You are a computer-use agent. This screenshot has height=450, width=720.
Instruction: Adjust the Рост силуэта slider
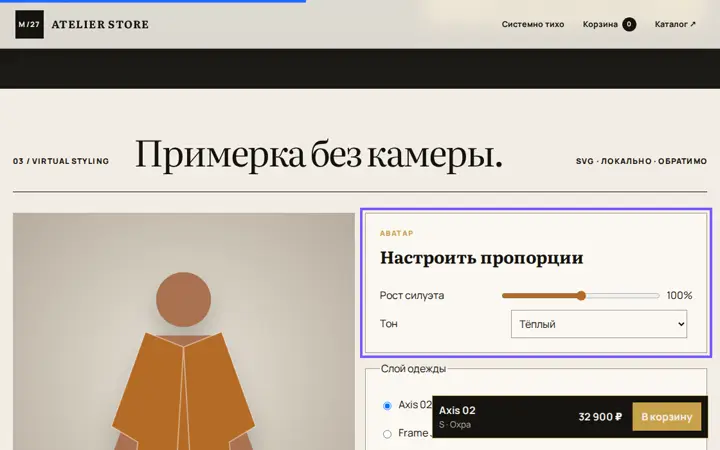[x=580, y=296]
